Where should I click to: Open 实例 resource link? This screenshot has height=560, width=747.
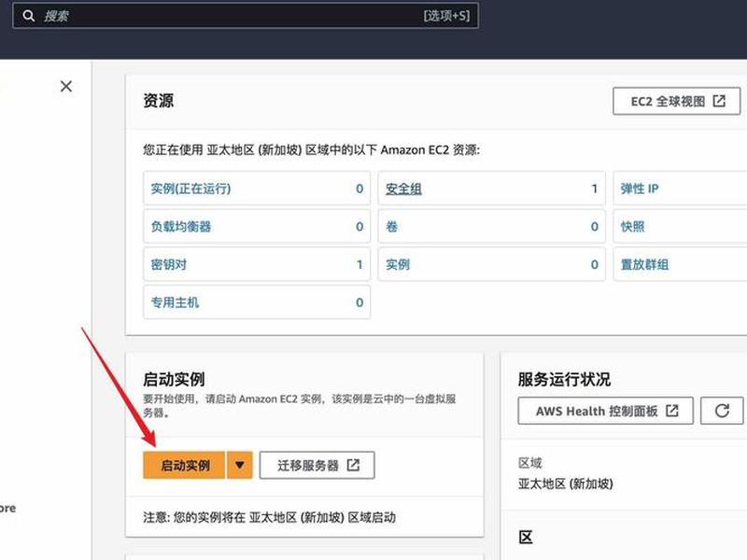398,264
